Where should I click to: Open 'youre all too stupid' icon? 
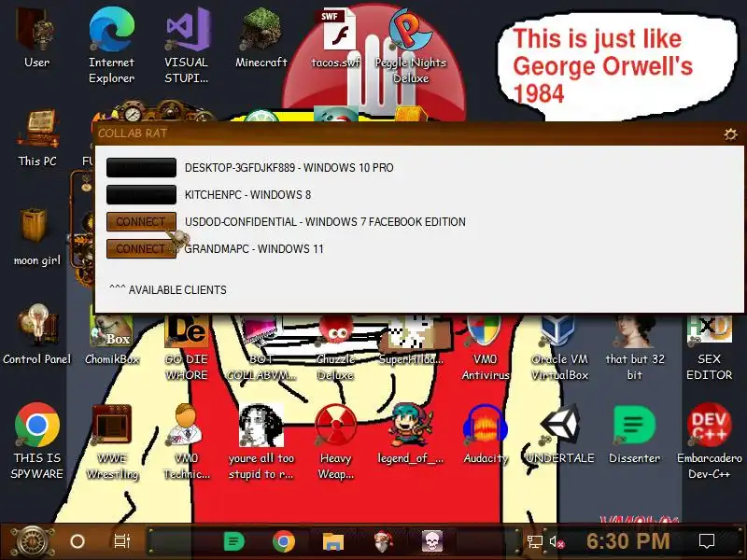[261, 441]
